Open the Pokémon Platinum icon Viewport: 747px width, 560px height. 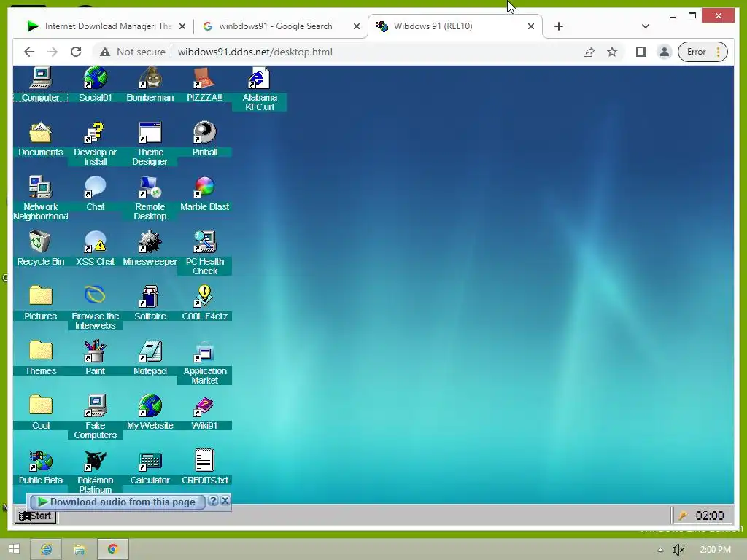click(96, 472)
